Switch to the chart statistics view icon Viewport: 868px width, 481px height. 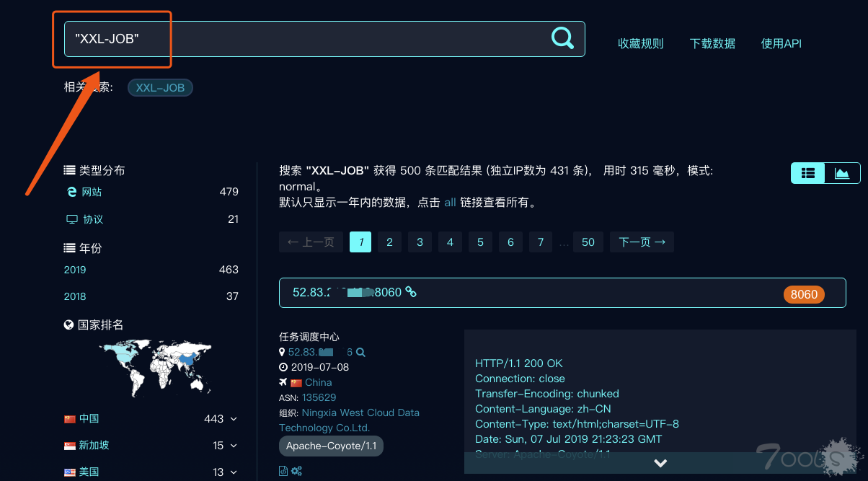[x=842, y=173]
